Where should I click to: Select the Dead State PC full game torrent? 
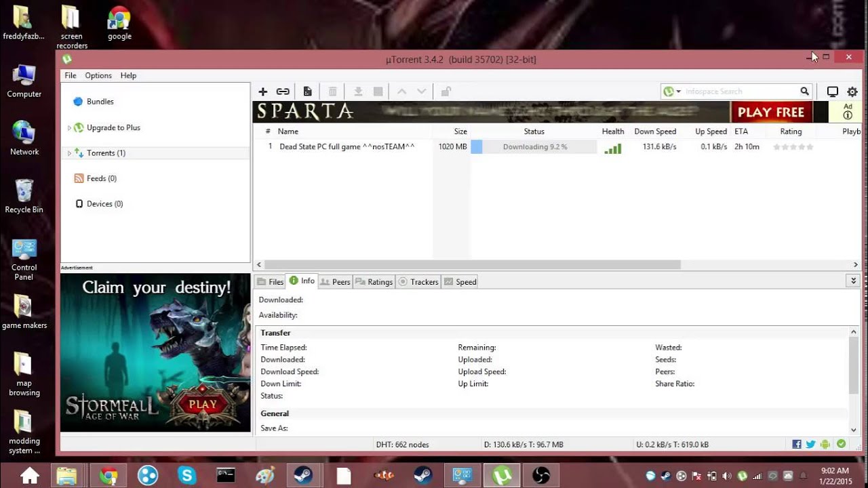(347, 147)
